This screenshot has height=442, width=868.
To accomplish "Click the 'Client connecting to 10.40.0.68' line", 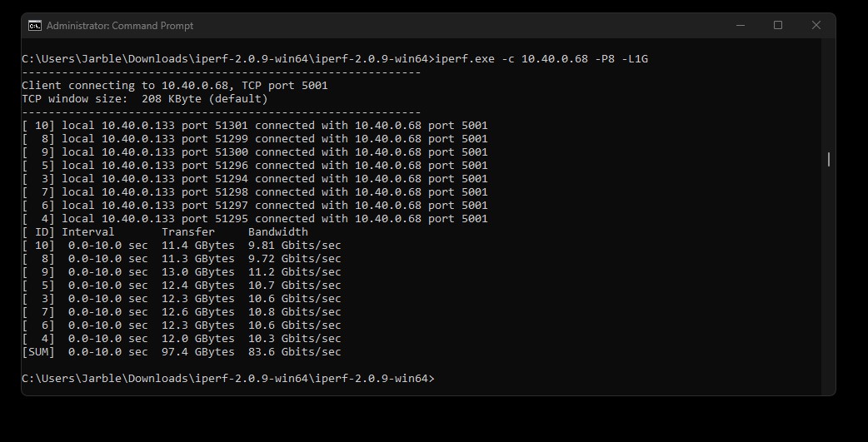I will click(x=175, y=86).
